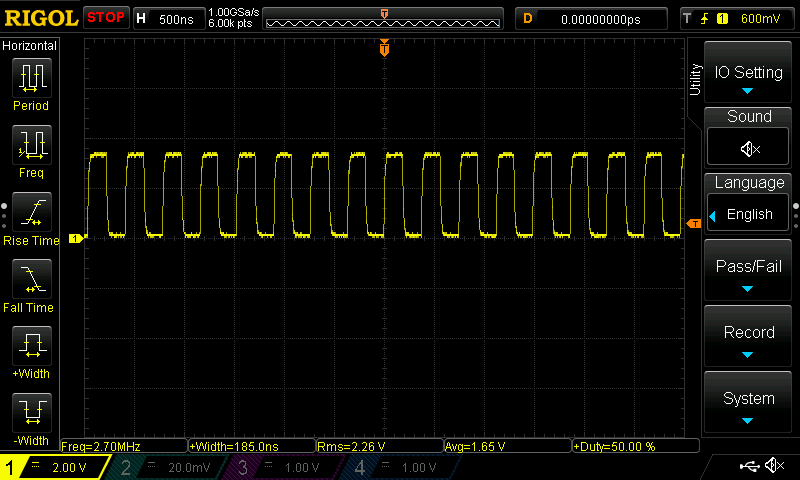Select the Fall Time measurement icon
This screenshot has width=800, height=480.
[x=32, y=279]
